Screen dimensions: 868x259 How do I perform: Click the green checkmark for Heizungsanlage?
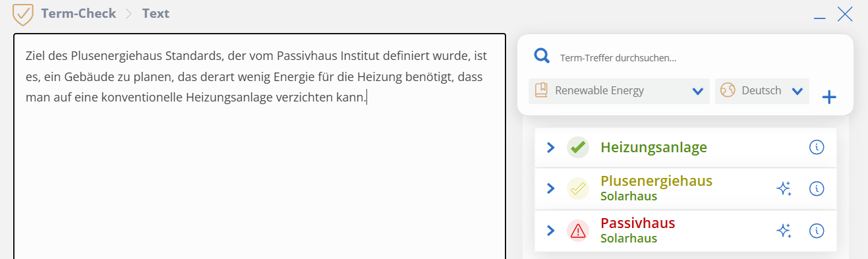578,147
